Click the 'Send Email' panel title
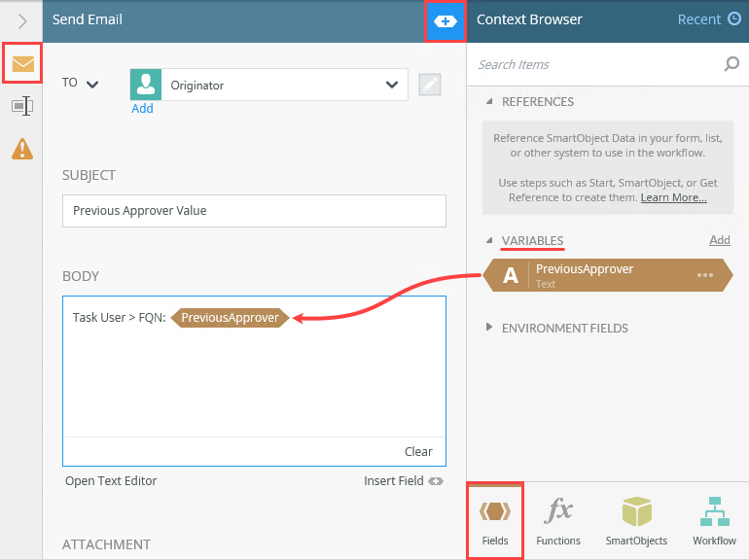 point(88,19)
